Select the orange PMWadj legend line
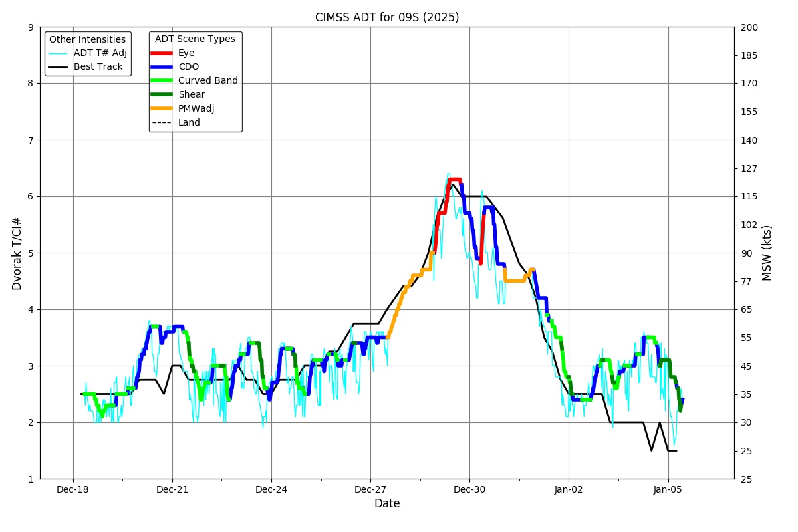 tap(162, 108)
